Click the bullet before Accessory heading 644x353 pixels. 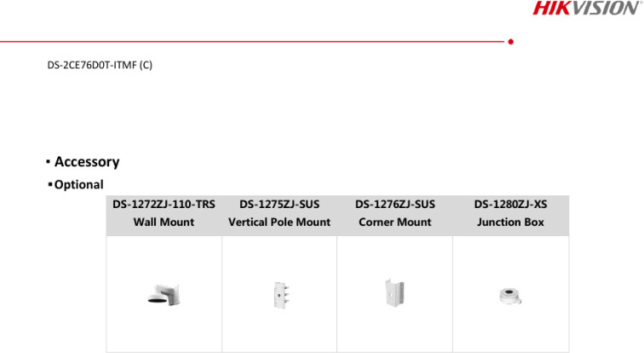click(x=48, y=161)
